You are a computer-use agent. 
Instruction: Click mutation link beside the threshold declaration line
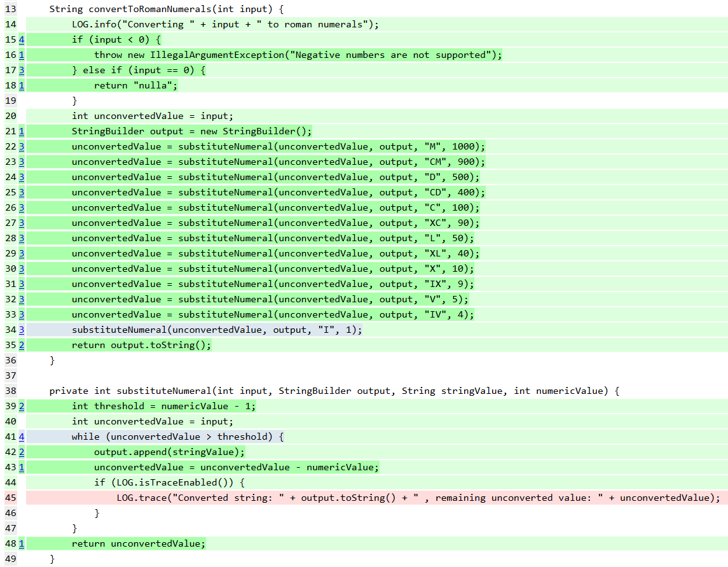click(22, 406)
